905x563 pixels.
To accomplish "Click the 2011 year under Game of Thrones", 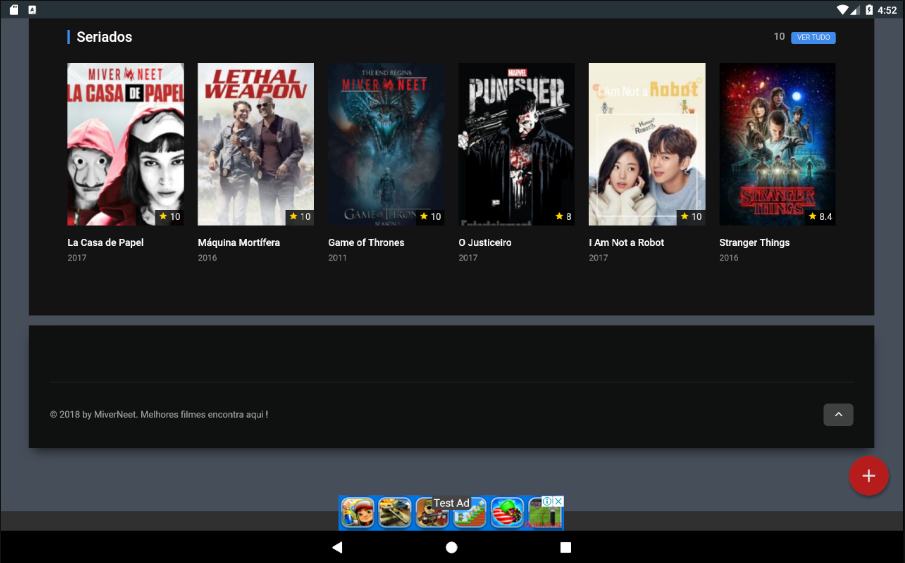I will point(338,258).
